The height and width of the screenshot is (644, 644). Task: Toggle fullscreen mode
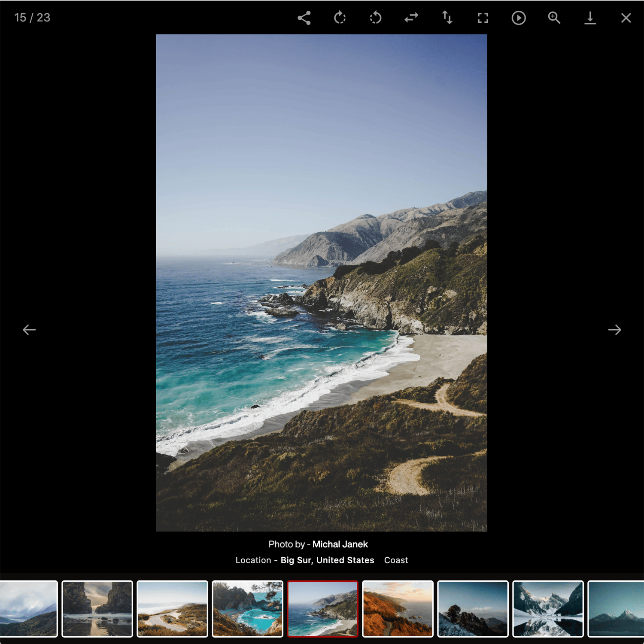[483, 18]
